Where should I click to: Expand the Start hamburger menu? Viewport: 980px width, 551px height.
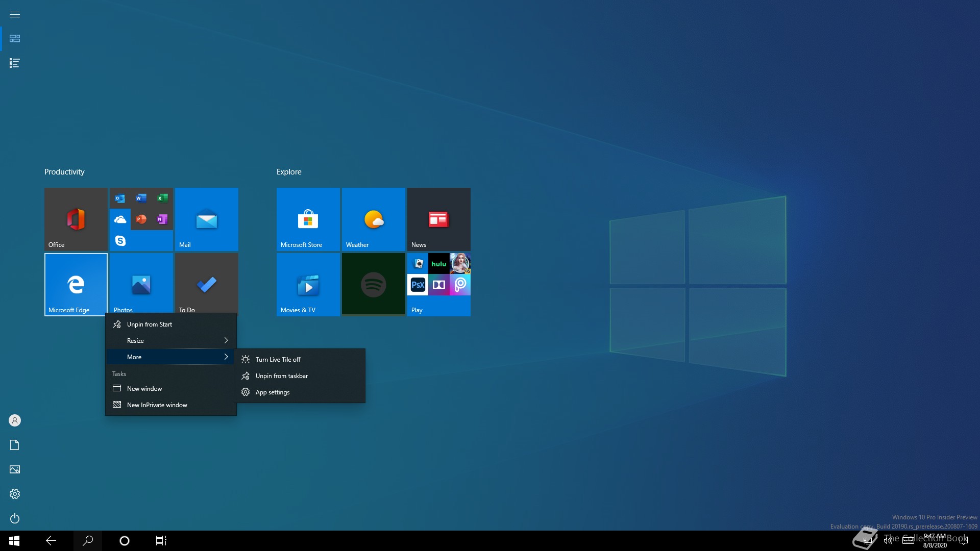click(x=15, y=14)
